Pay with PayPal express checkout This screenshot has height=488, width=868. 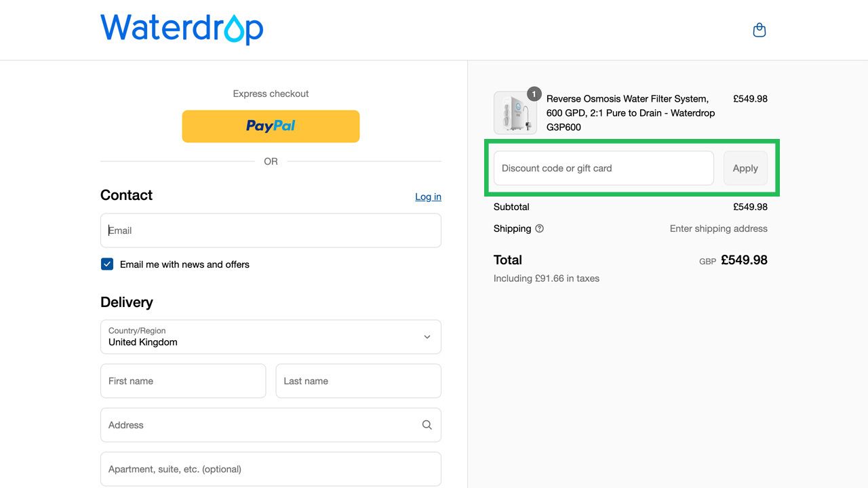tap(271, 126)
